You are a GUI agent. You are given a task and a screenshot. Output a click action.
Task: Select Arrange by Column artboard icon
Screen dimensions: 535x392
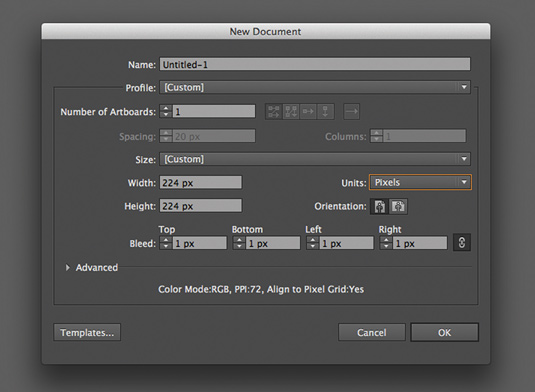[x=325, y=112]
